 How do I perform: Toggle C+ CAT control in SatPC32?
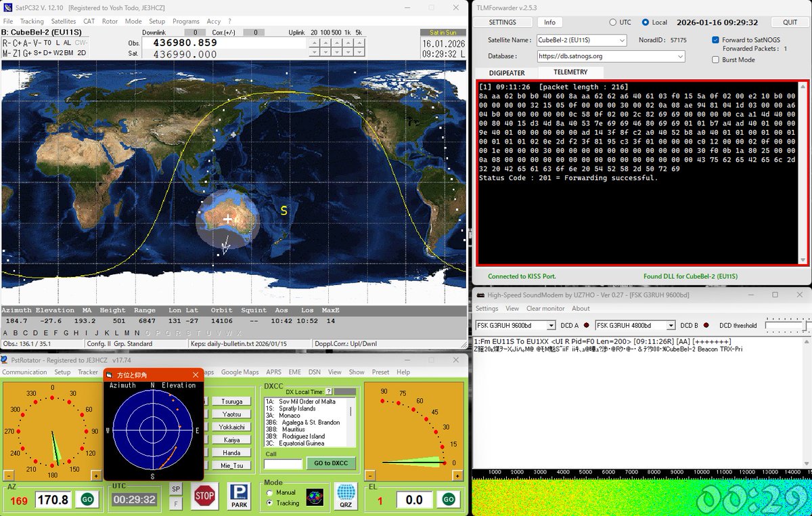coord(17,43)
